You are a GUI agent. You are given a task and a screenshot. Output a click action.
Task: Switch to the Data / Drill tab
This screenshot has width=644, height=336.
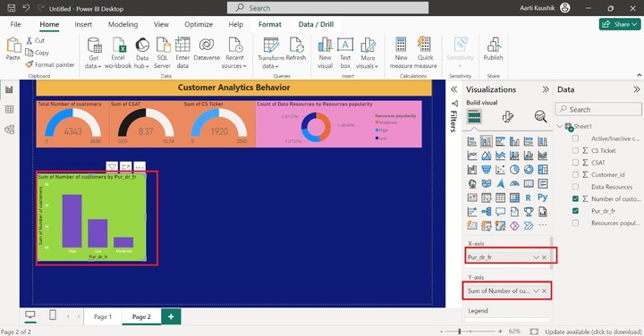(316, 24)
